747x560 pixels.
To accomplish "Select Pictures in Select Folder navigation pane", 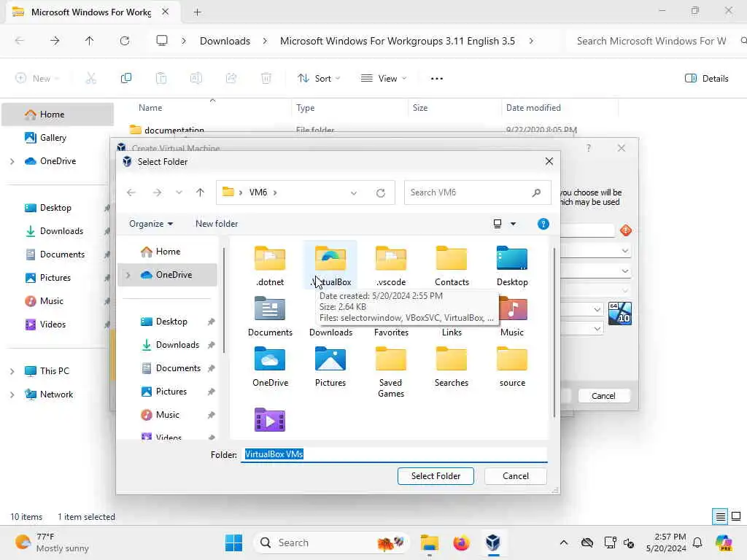I will [171, 392].
